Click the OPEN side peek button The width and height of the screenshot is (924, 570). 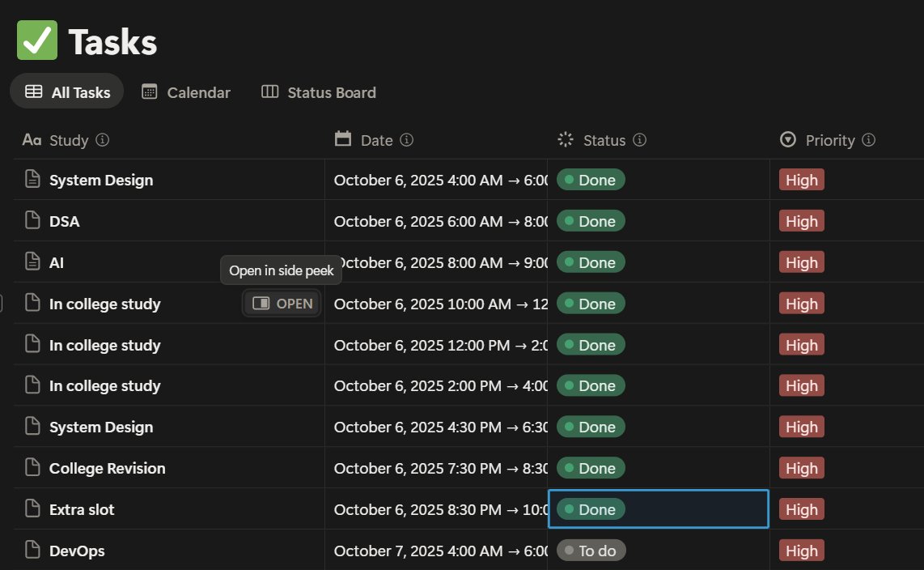point(282,304)
